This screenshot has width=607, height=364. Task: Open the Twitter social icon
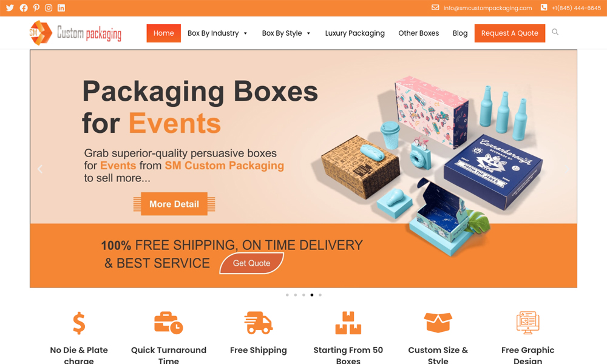click(x=10, y=8)
